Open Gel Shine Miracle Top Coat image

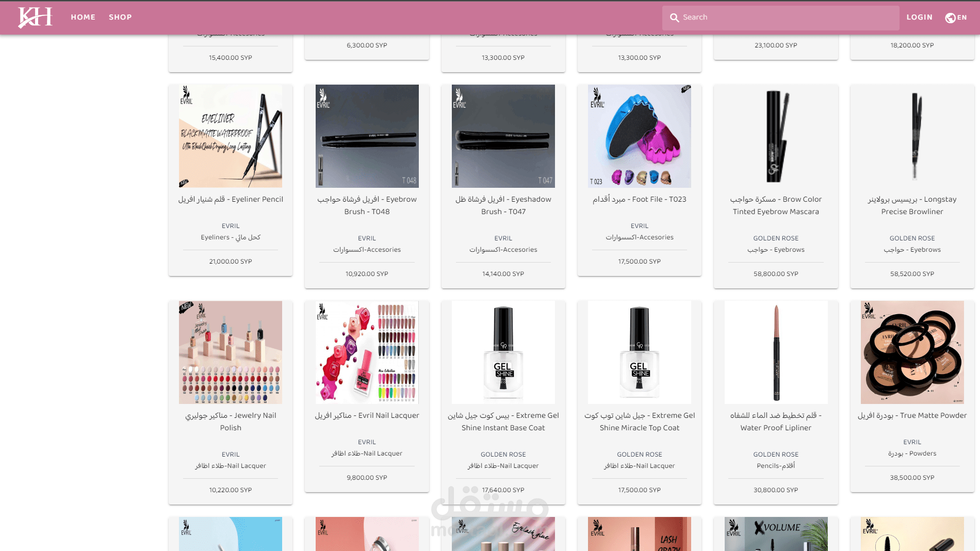click(x=640, y=352)
